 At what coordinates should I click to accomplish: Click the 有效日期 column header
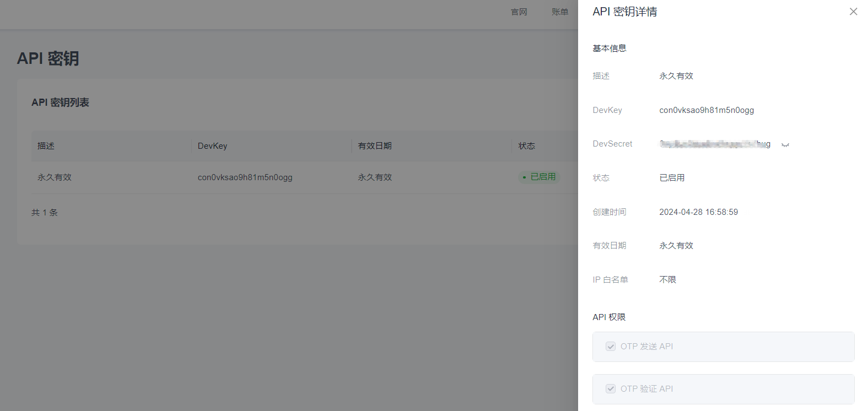(375, 146)
